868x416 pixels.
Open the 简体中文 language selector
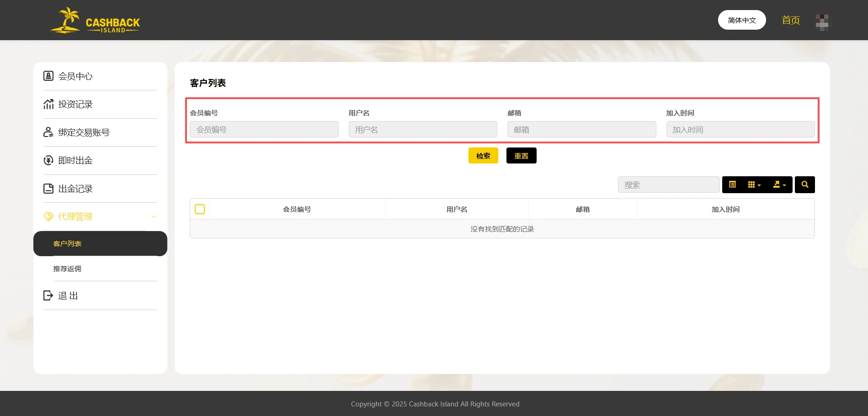741,20
